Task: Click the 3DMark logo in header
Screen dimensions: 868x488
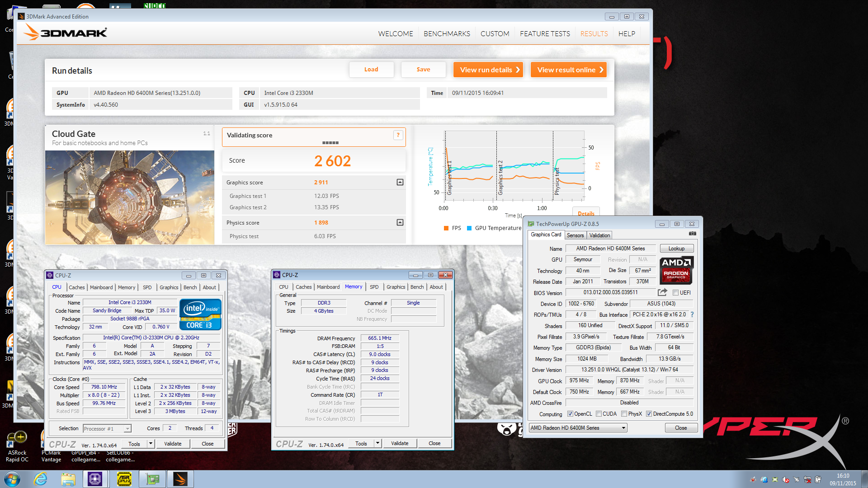Action: click(x=66, y=33)
